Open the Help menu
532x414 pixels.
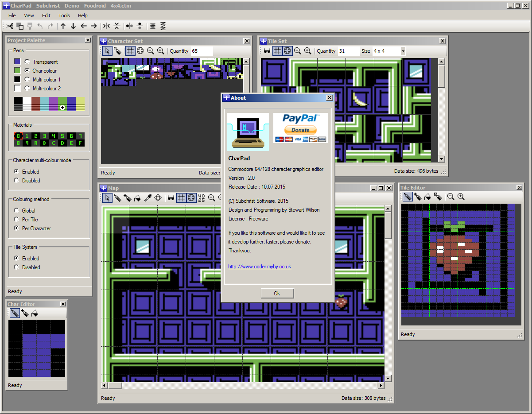point(83,15)
